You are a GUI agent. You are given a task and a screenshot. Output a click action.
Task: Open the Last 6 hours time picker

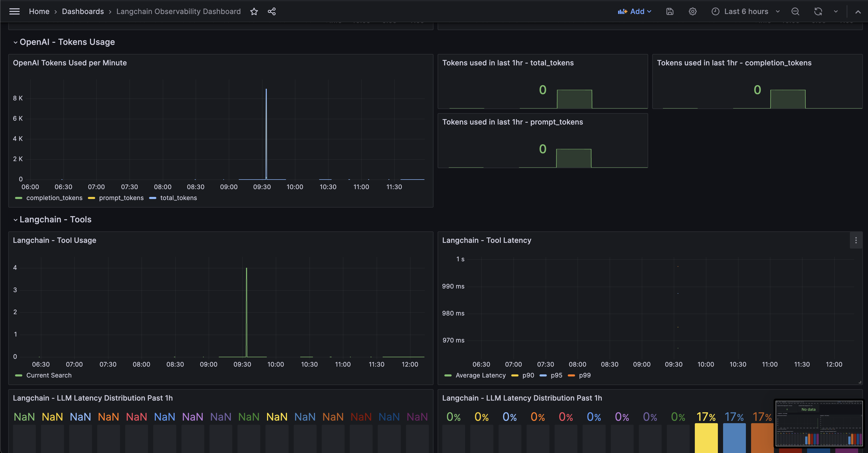746,11
